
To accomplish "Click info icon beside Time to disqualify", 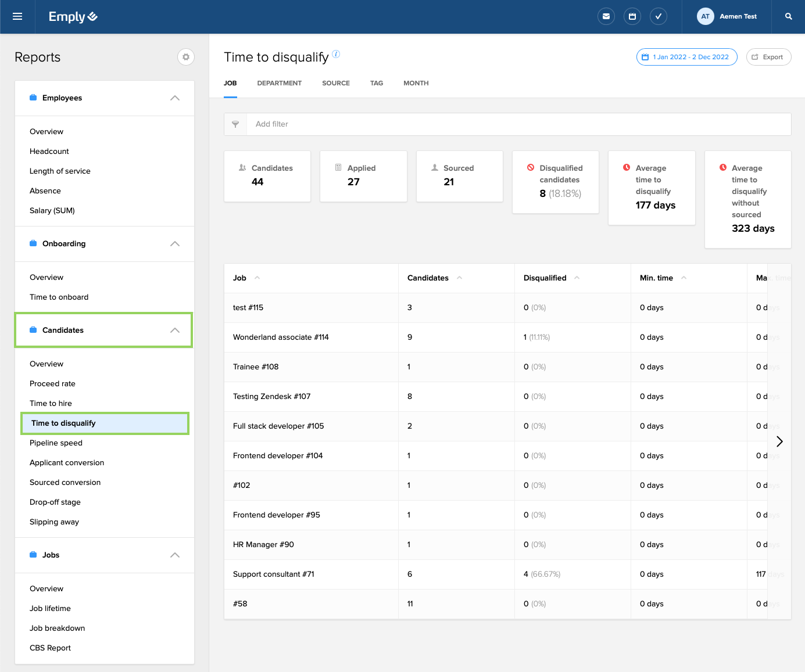I will pyautogui.click(x=336, y=55).
